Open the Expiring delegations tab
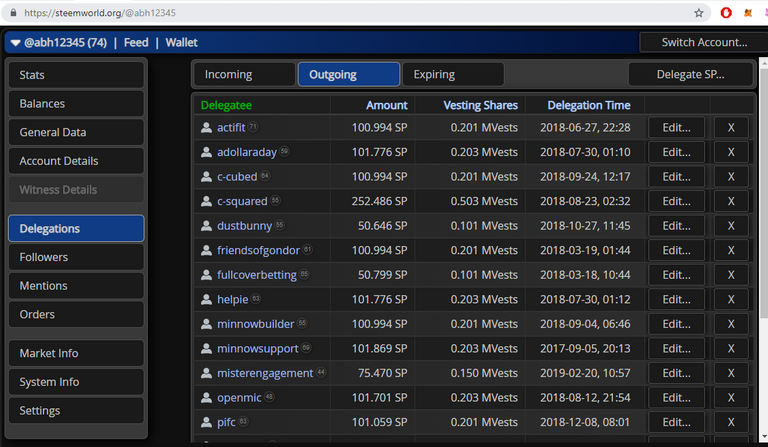Screen dimensions: 768x447 tap(453, 74)
